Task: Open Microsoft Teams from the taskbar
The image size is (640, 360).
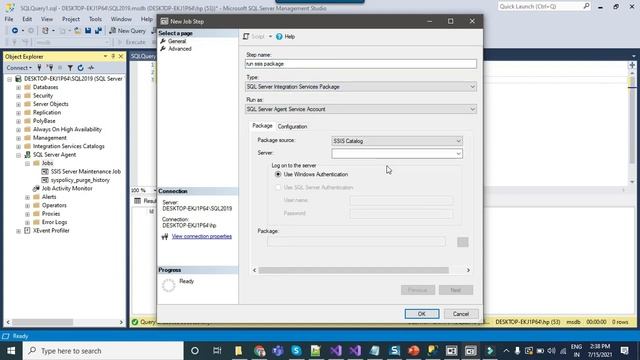Action: (278, 351)
